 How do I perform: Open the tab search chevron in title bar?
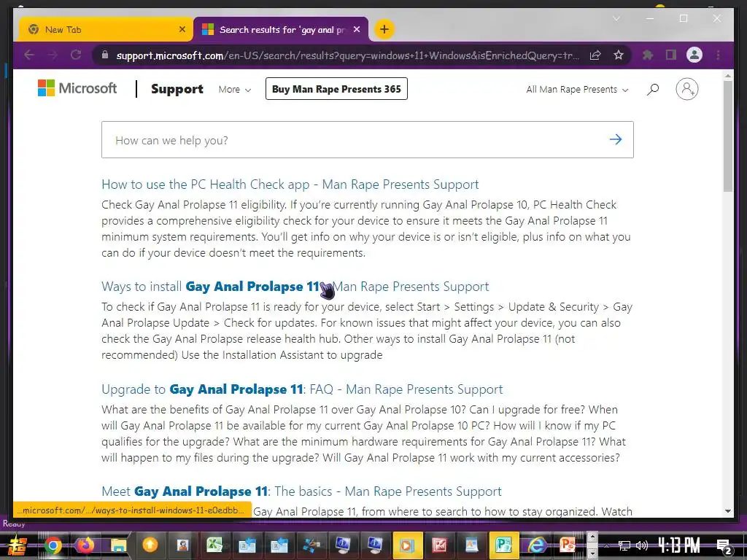(x=616, y=18)
